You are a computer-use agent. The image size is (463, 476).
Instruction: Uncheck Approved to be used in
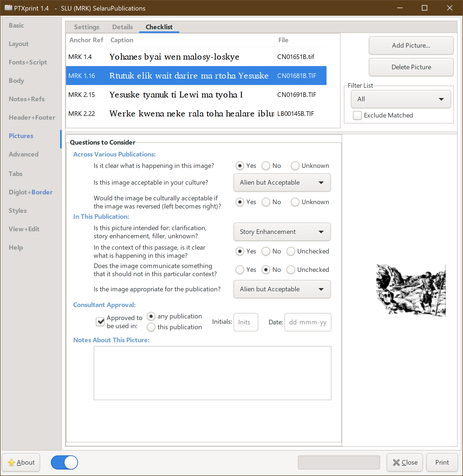coord(100,321)
